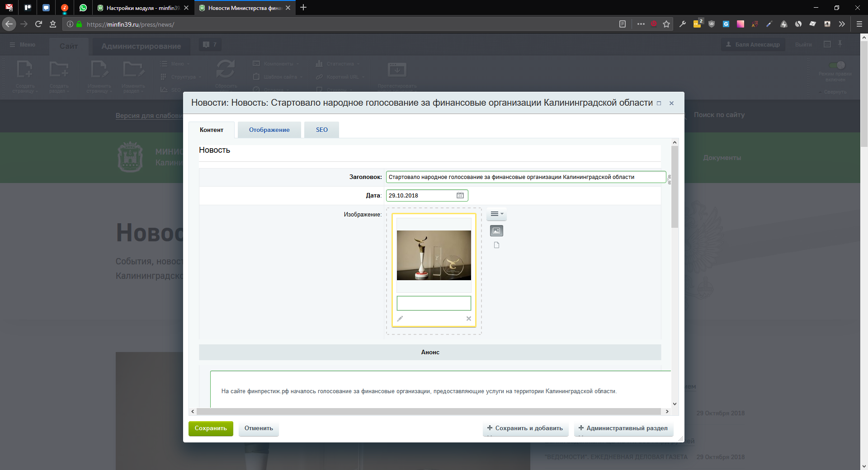868x470 pixels.
Task: Click into the Заголовок text field
Action: [525, 177]
